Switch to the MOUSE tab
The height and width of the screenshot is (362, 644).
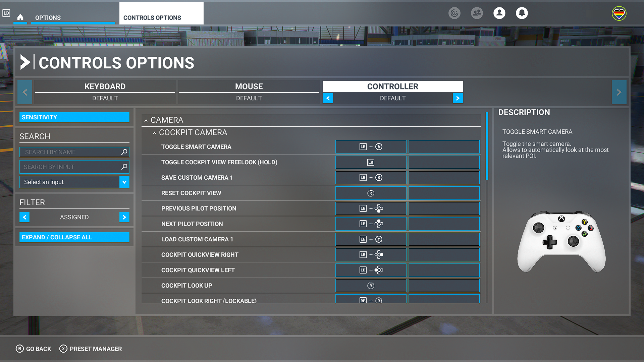249,86
